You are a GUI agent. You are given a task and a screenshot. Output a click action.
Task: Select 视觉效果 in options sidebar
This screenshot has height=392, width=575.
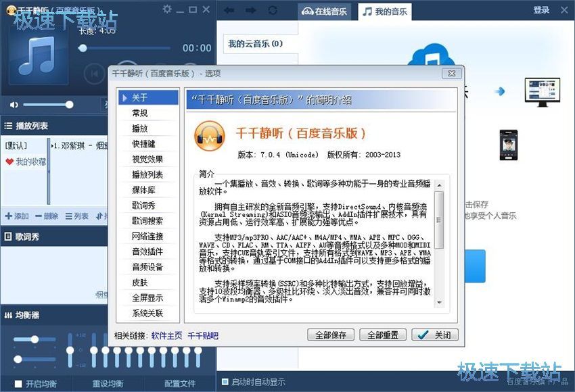149,160
